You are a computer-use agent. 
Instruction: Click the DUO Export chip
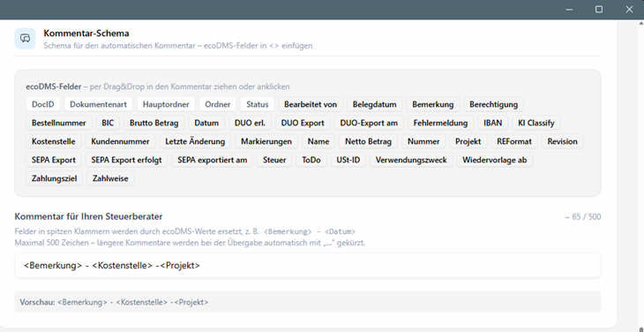(x=303, y=123)
